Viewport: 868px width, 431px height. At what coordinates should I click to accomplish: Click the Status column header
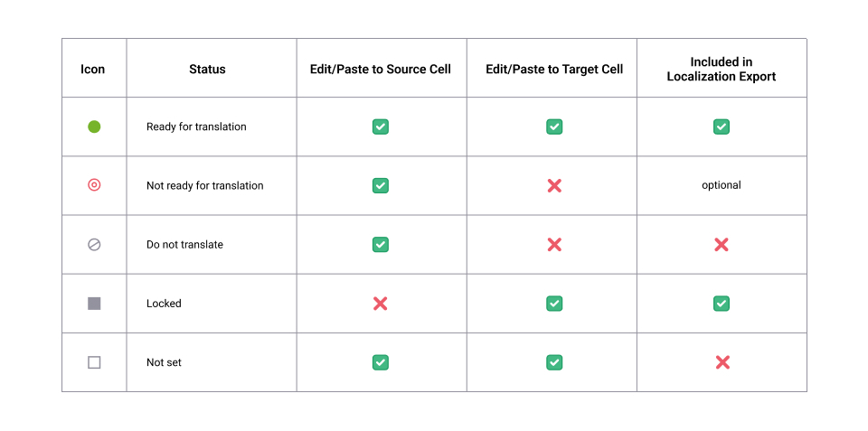click(x=207, y=69)
